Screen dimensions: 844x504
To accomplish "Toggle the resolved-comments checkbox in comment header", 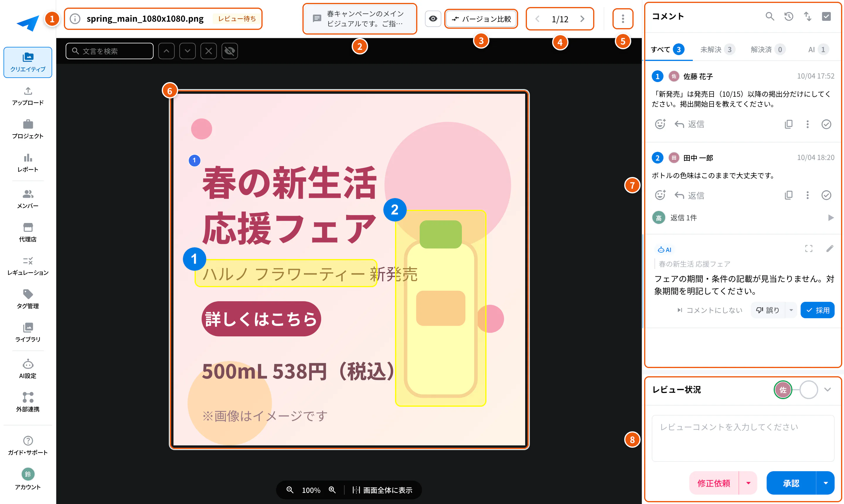I will (x=826, y=16).
